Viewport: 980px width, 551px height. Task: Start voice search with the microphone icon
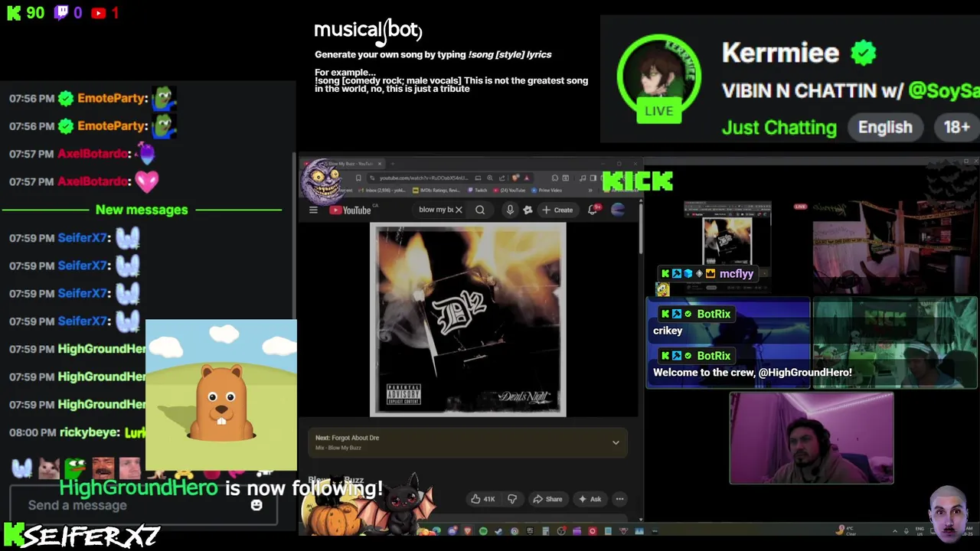click(x=510, y=210)
